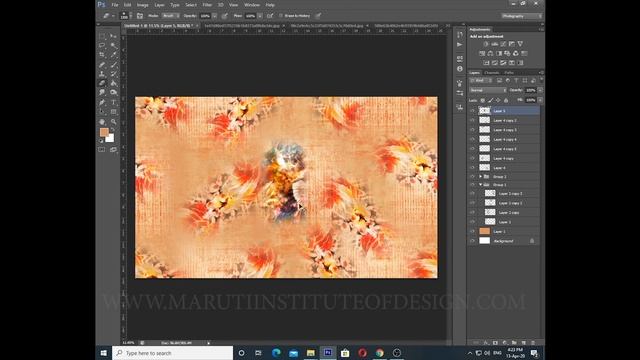The height and width of the screenshot is (360, 640).
Task: Click the orange layer's thumbnail
Action: 484,231
